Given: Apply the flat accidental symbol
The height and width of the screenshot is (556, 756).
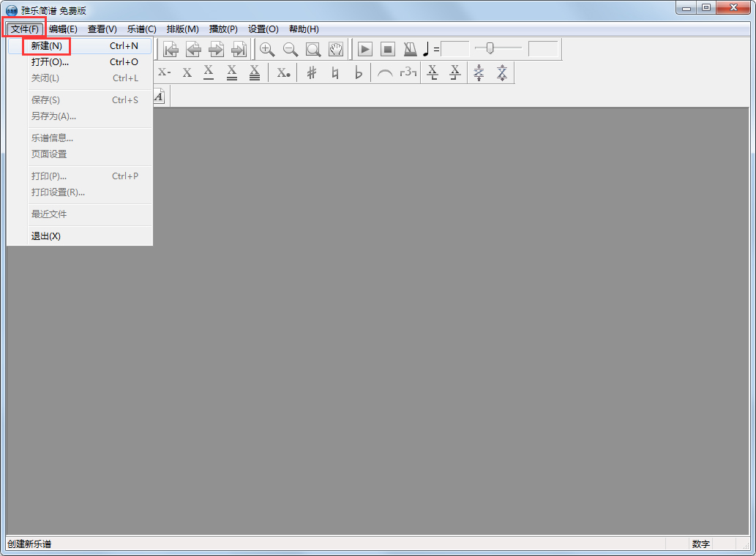Looking at the screenshot, I should [358, 72].
